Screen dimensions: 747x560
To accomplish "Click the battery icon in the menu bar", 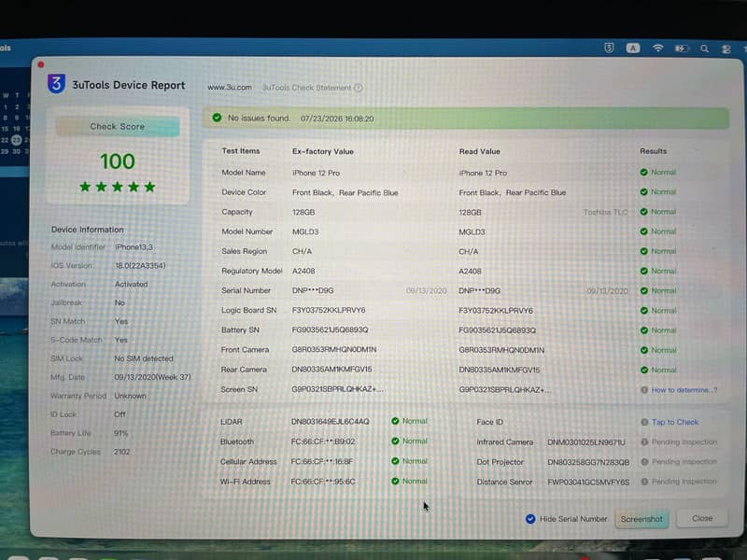I will pos(682,49).
